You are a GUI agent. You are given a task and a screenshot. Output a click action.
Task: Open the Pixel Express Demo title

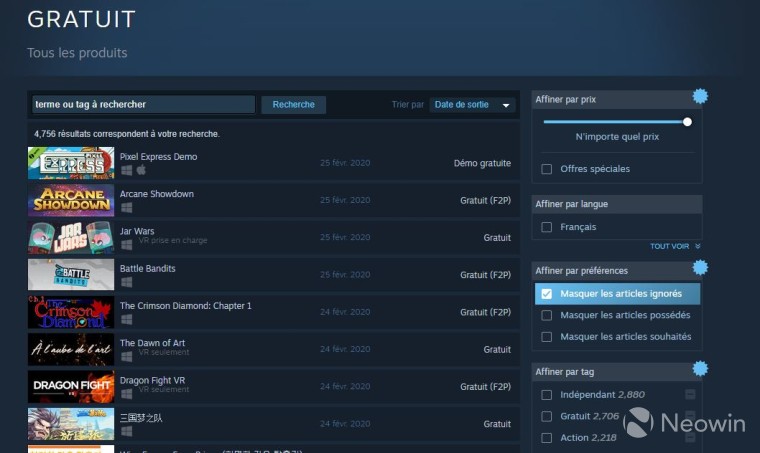(158, 156)
